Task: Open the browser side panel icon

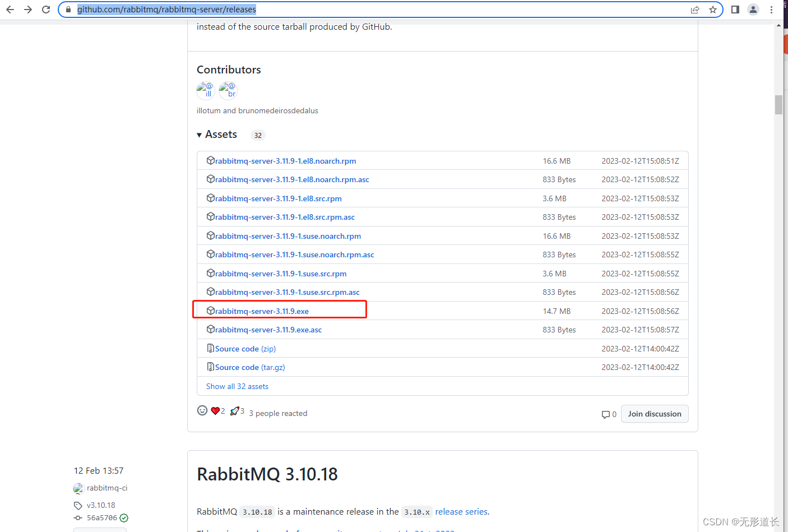Action: point(735,10)
